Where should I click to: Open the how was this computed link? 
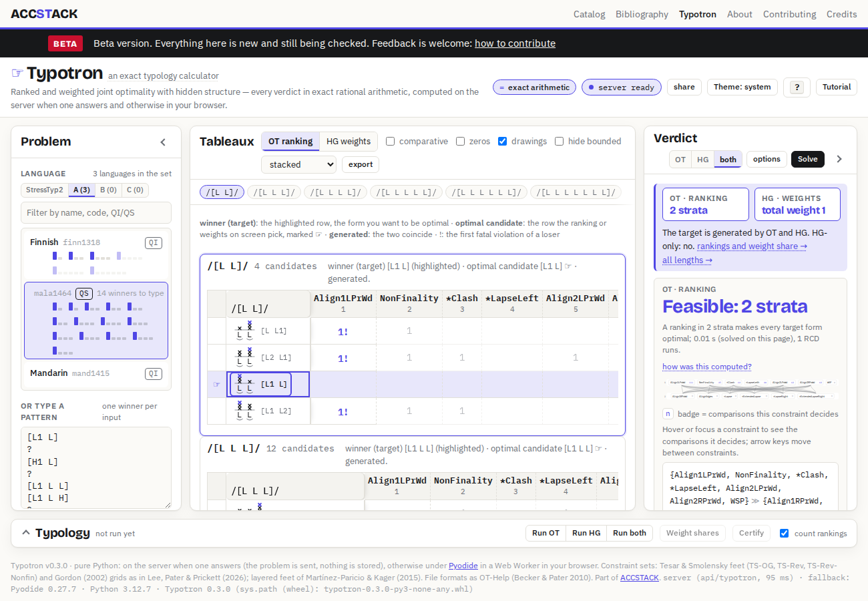click(707, 367)
